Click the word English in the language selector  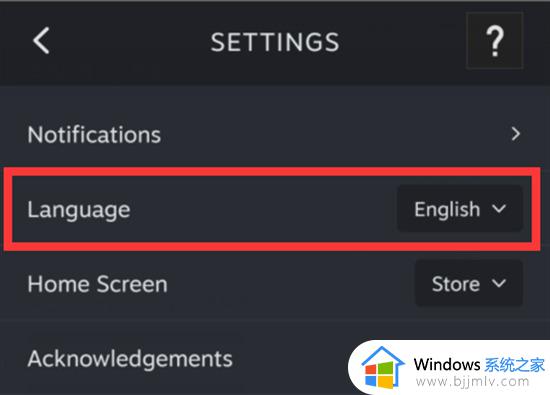(447, 209)
